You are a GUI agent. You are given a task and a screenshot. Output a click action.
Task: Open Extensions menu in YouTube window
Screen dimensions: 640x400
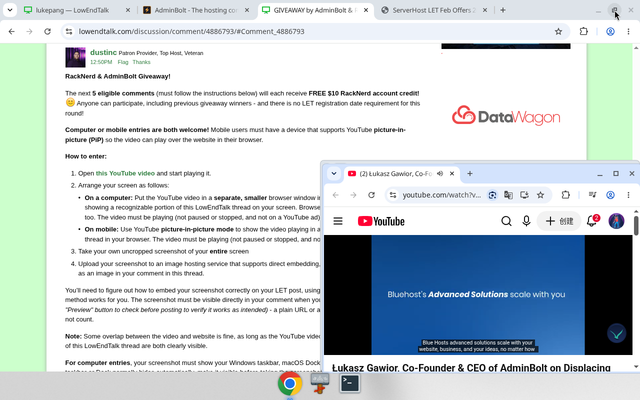coord(565,195)
